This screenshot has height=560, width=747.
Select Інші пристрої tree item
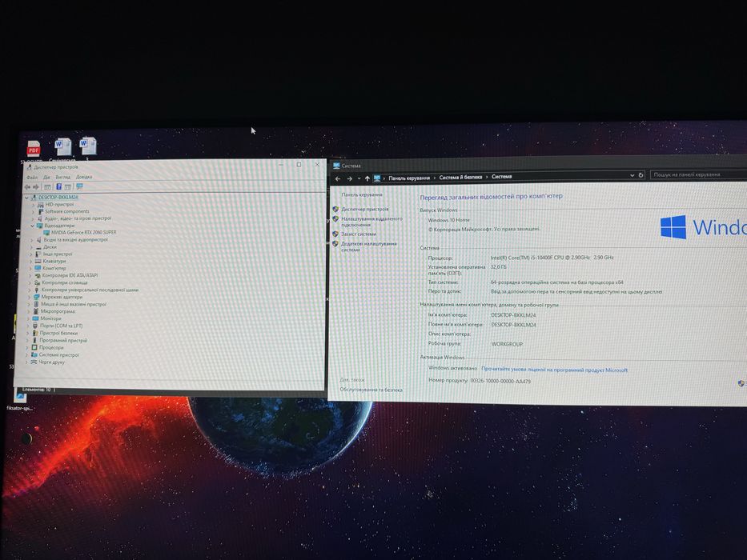57,254
